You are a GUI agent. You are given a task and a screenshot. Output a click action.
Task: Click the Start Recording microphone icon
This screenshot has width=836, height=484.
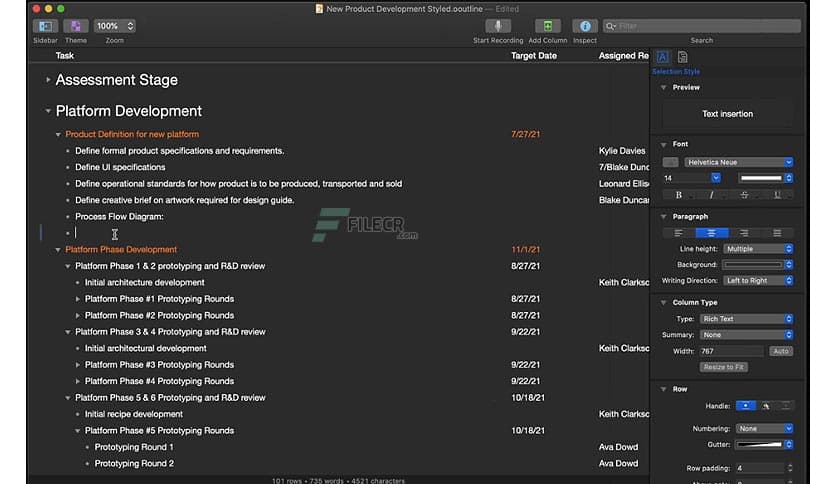(x=498, y=26)
